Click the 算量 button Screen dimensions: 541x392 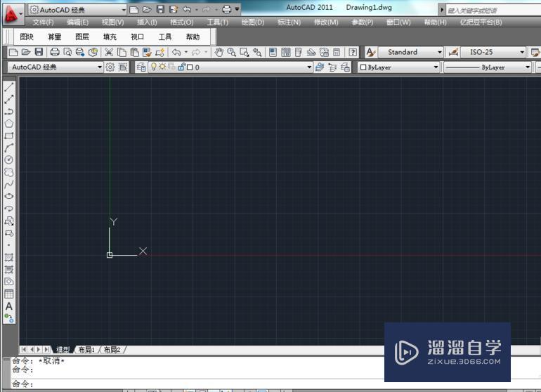[54, 37]
